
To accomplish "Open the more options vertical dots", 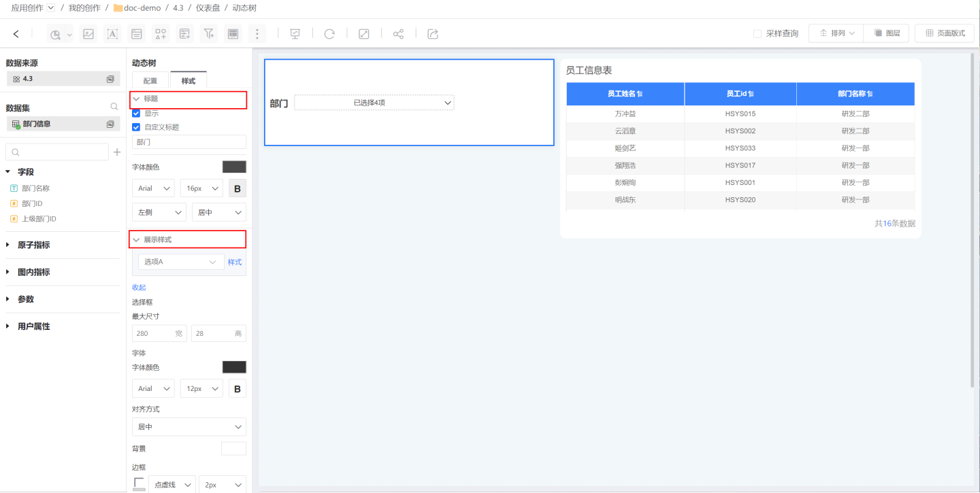I will click(257, 34).
